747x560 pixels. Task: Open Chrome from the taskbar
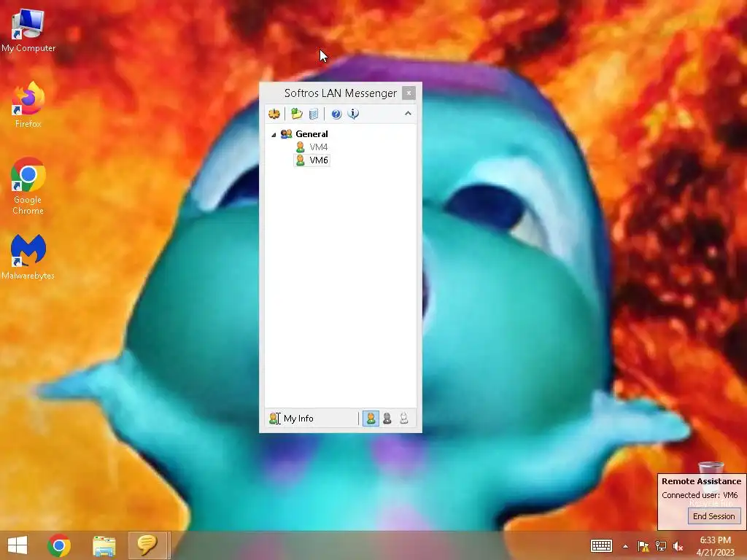(x=59, y=545)
